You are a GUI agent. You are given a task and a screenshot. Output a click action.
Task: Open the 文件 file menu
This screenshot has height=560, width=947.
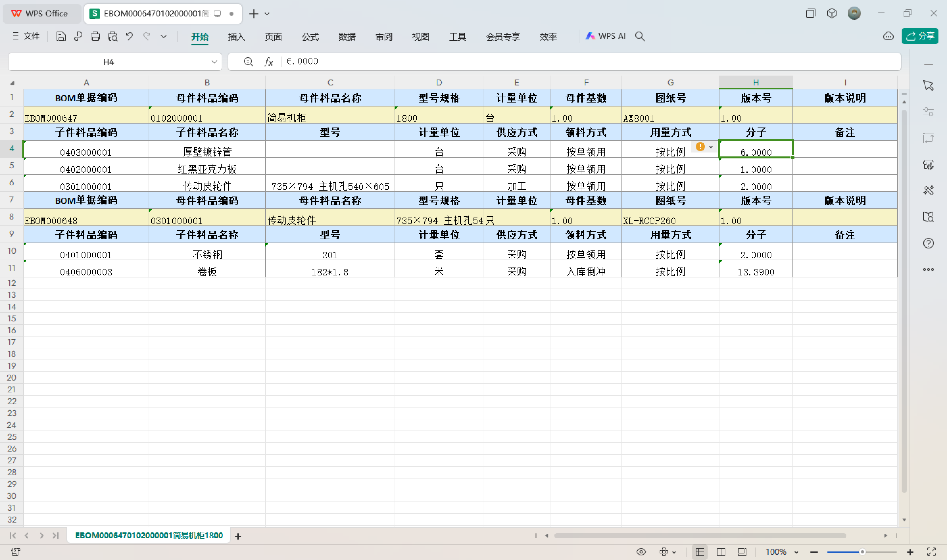(x=26, y=36)
